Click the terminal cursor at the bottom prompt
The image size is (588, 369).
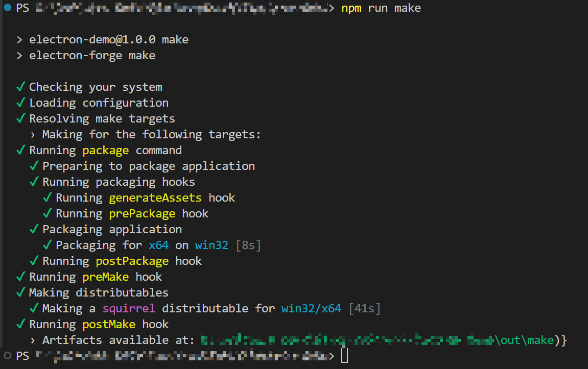click(344, 356)
